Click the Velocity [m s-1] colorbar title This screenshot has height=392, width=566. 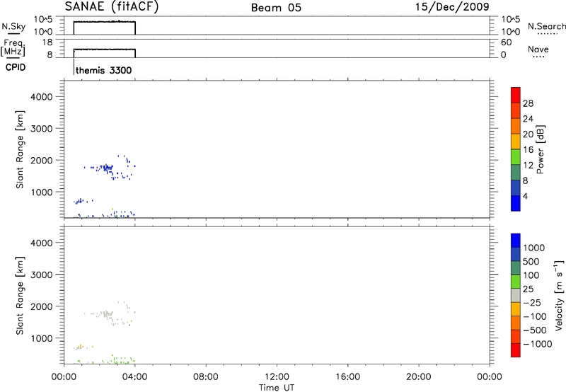pos(559,295)
